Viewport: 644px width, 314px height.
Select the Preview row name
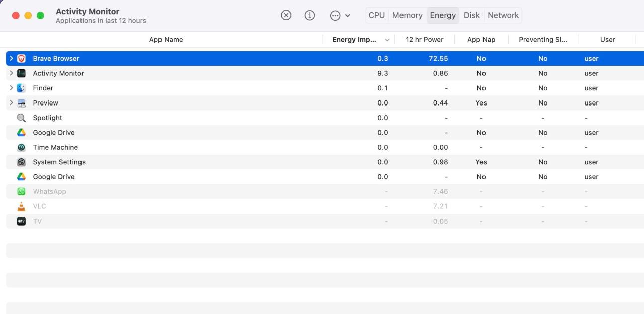point(46,103)
